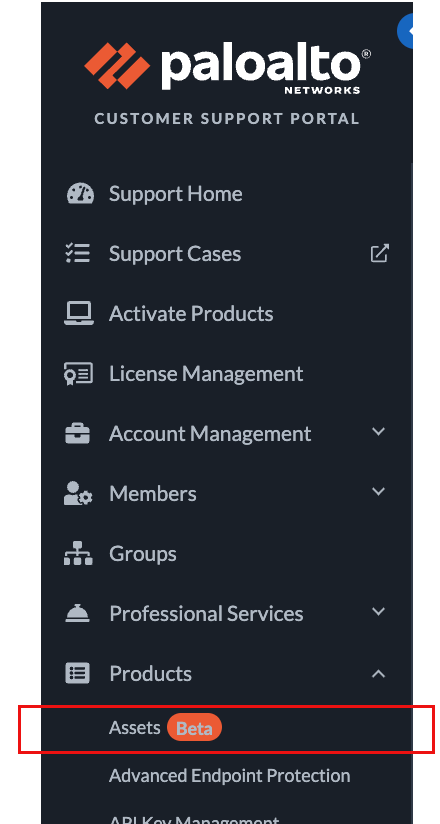Click the Products list icon

point(77,673)
